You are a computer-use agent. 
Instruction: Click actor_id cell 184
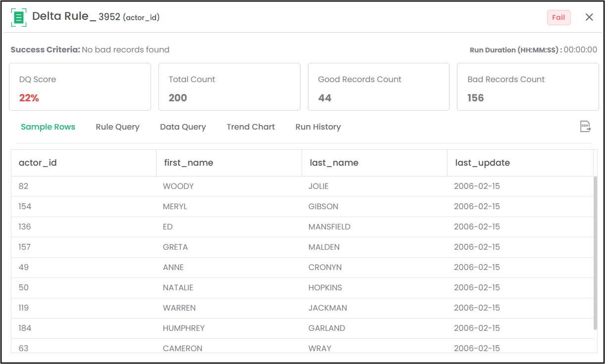[84, 328]
